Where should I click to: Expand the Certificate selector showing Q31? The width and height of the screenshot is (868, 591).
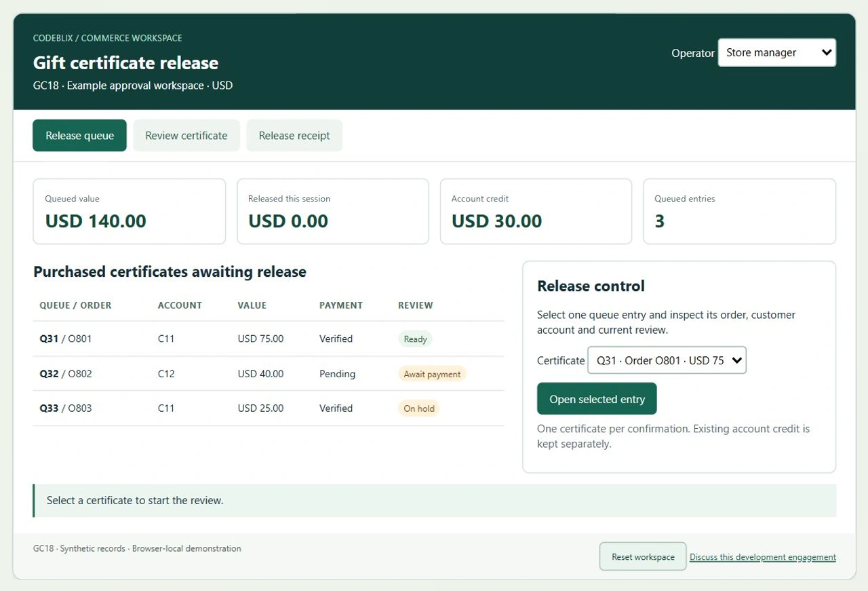click(x=667, y=360)
